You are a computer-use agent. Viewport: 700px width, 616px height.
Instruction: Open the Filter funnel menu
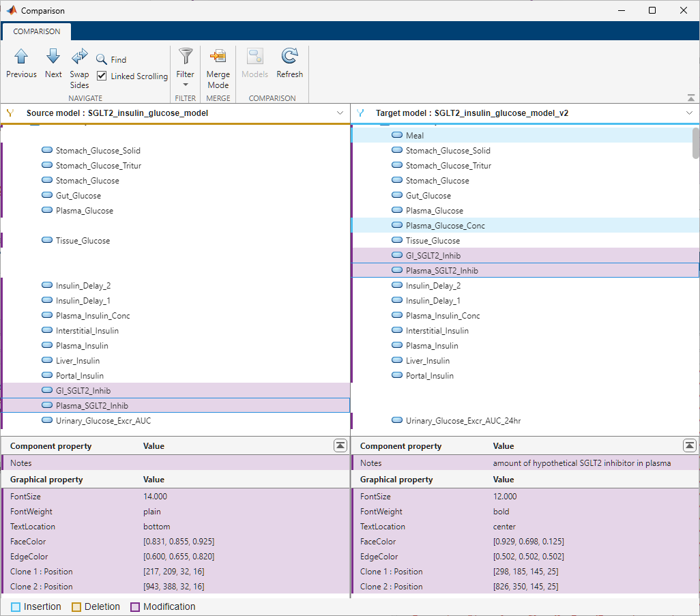(x=186, y=68)
